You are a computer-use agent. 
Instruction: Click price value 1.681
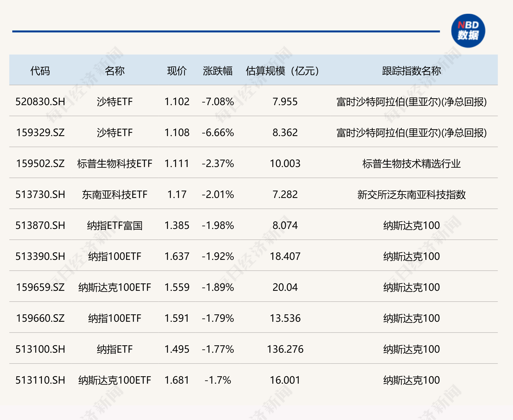[x=177, y=380]
